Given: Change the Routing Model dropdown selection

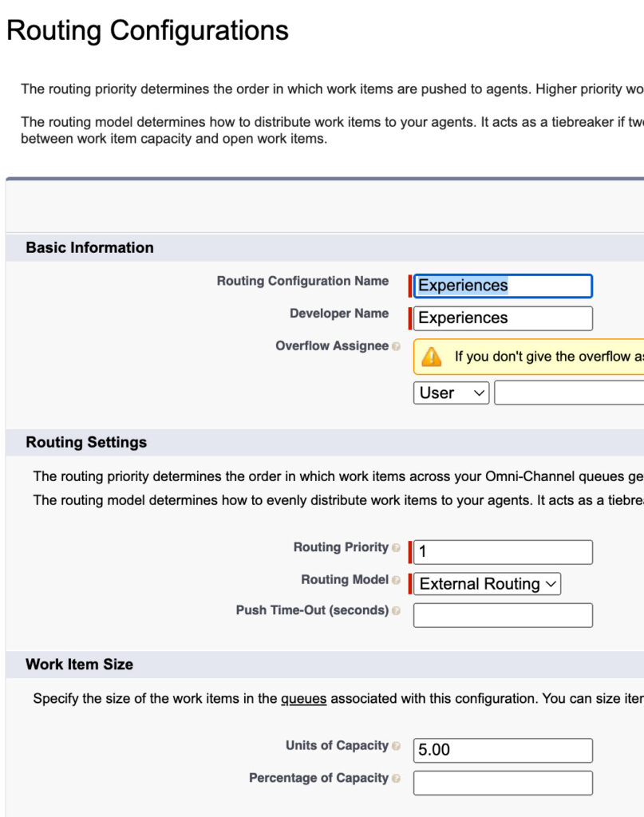Looking at the screenshot, I should (x=485, y=584).
